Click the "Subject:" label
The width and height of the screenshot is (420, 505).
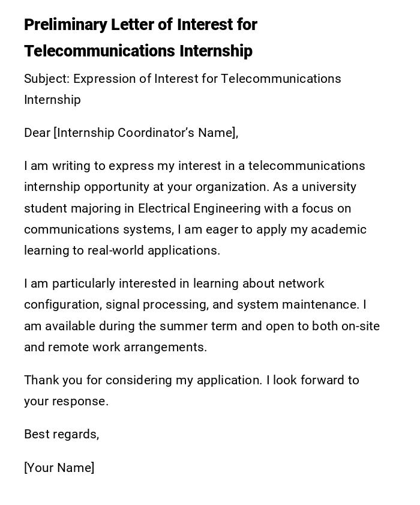(x=46, y=79)
